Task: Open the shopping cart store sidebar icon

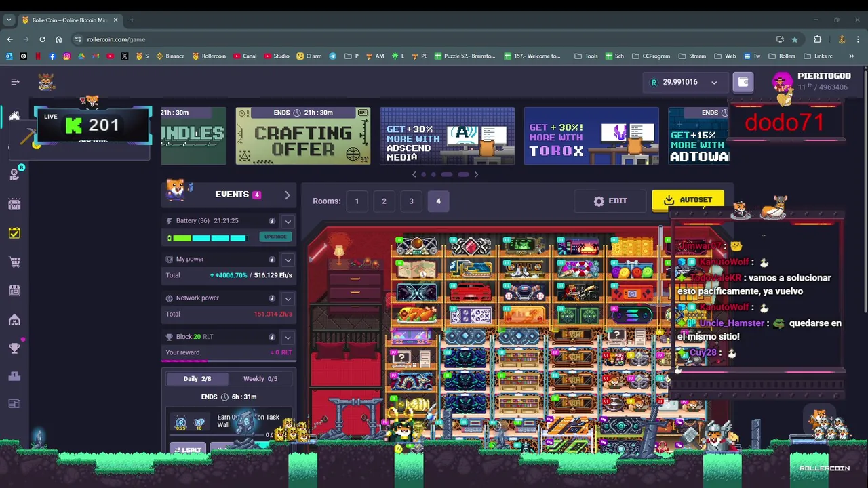Action: coord(14,262)
